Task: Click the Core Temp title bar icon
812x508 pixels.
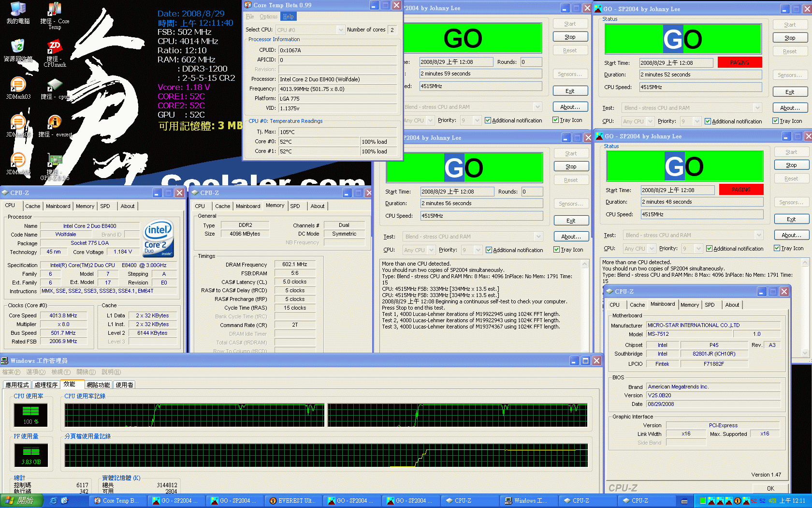Action: point(248,5)
